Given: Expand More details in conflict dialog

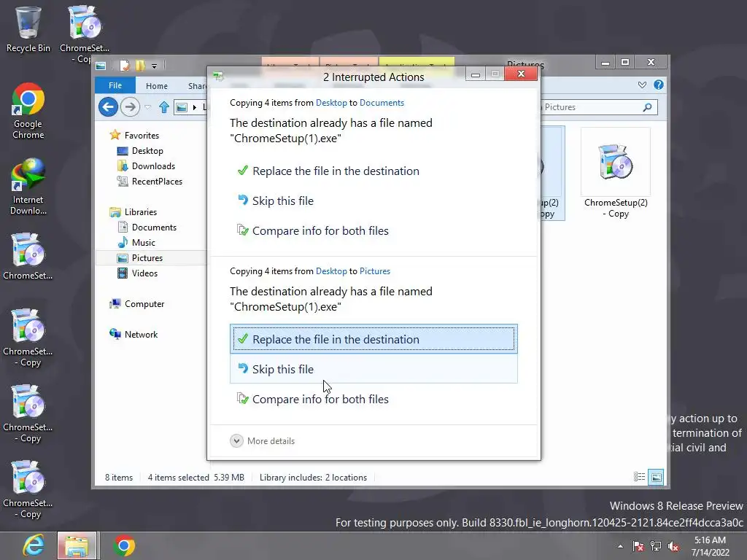Looking at the screenshot, I should pos(263,441).
